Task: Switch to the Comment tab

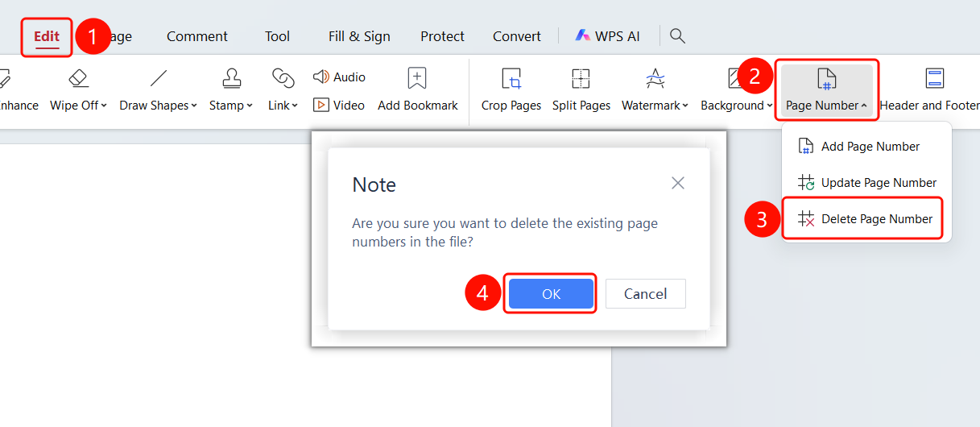Action: tap(197, 36)
